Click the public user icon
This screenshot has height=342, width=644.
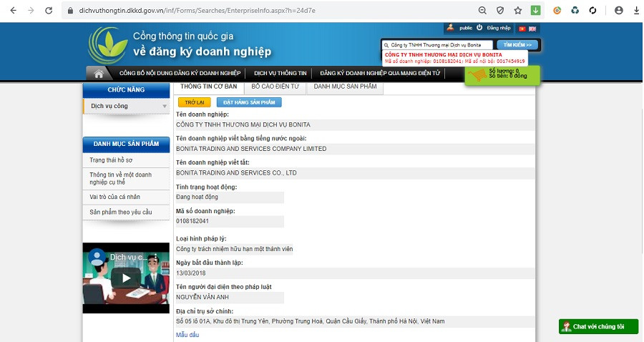click(451, 27)
